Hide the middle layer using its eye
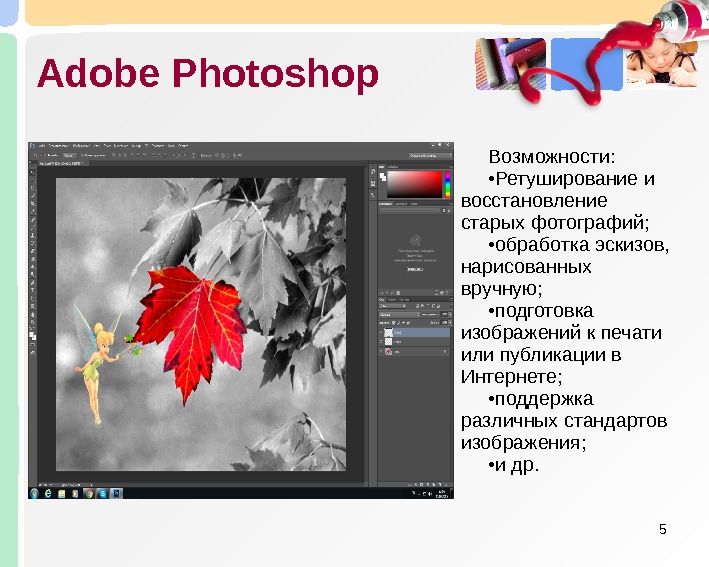 point(381,341)
